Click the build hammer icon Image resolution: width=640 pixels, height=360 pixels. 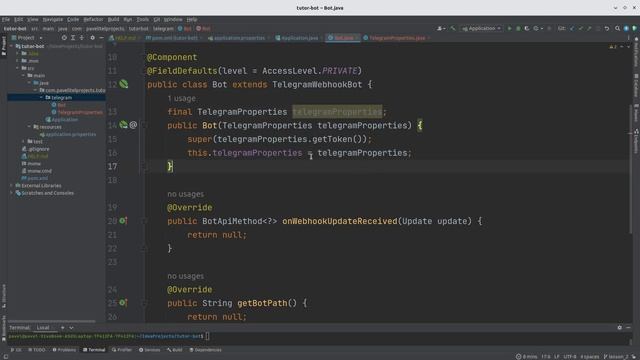pyautogui.click(x=453, y=29)
